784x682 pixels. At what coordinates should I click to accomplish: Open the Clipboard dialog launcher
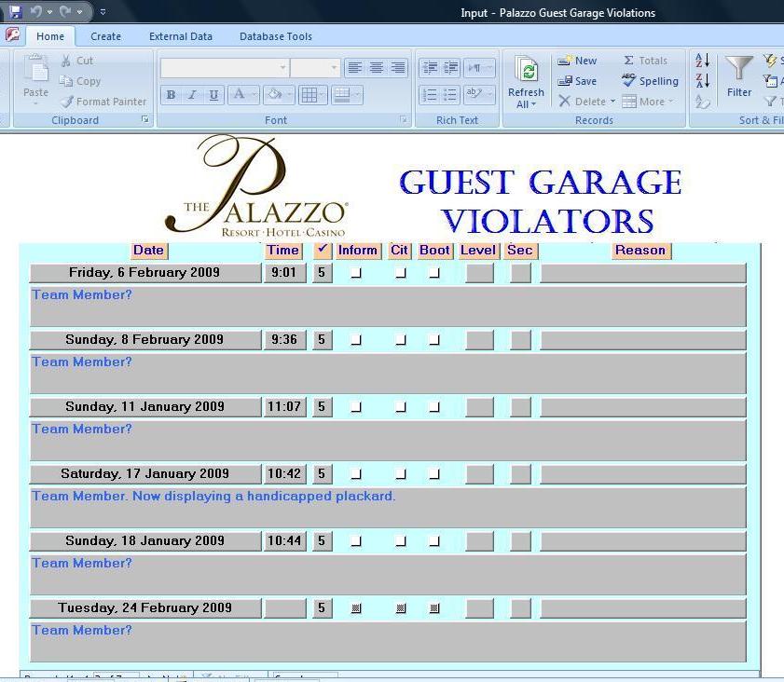click(x=145, y=119)
